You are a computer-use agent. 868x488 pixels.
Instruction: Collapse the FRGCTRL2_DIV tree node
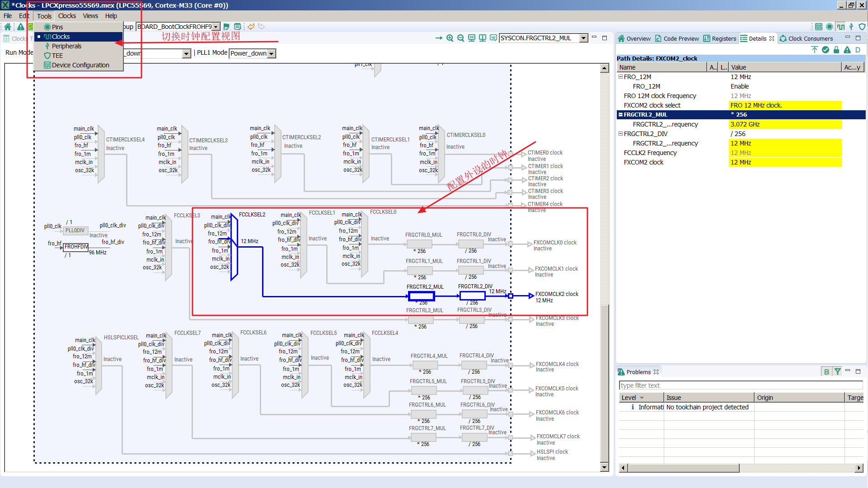(x=621, y=134)
